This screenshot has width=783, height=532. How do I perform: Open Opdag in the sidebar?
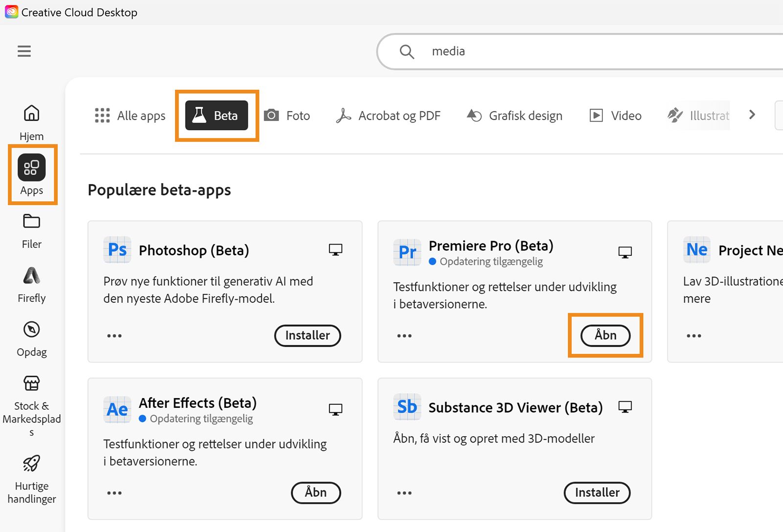pos(32,339)
